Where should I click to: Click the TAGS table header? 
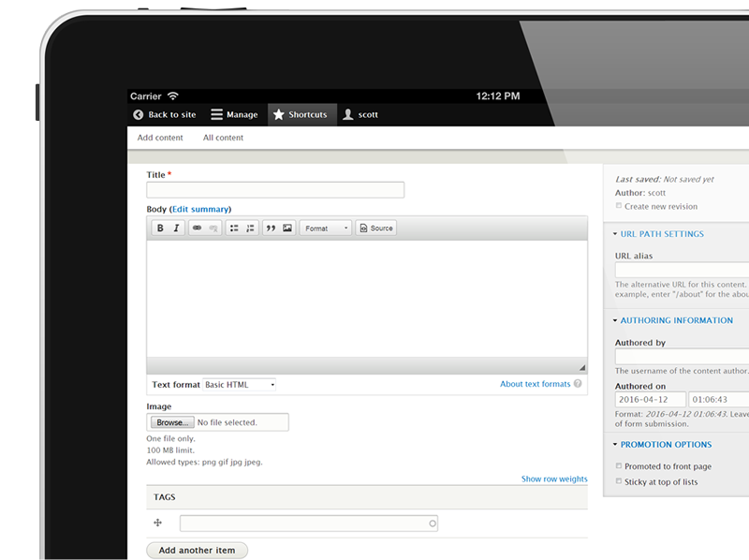(x=367, y=497)
